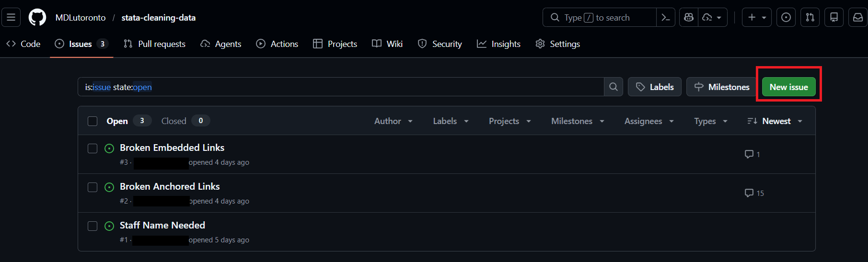
Task: Expand the Author filter dropdown
Action: click(393, 121)
